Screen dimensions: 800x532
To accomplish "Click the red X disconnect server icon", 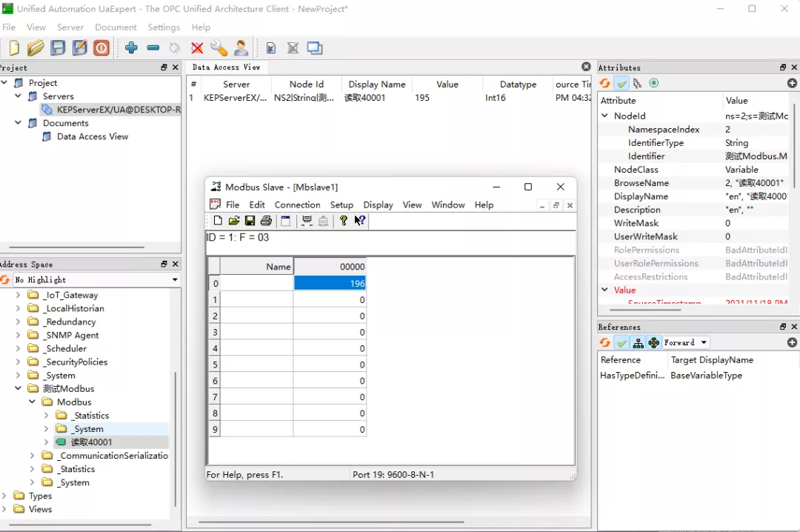I will click(x=197, y=48).
